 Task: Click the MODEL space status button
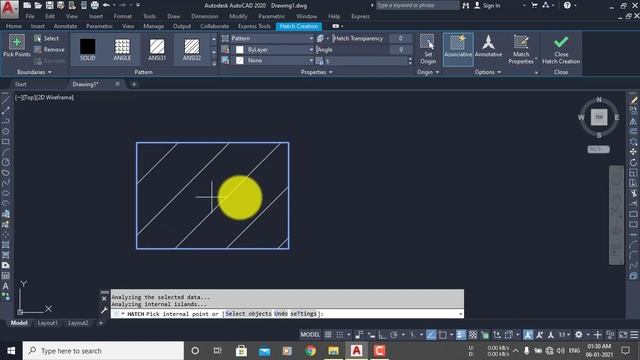click(x=310, y=335)
